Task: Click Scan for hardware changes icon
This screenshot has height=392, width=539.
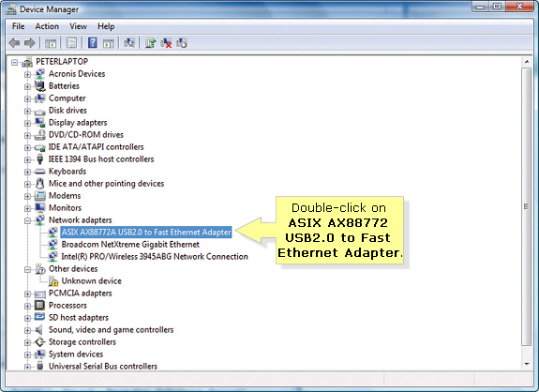Action: click(x=129, y=43)
